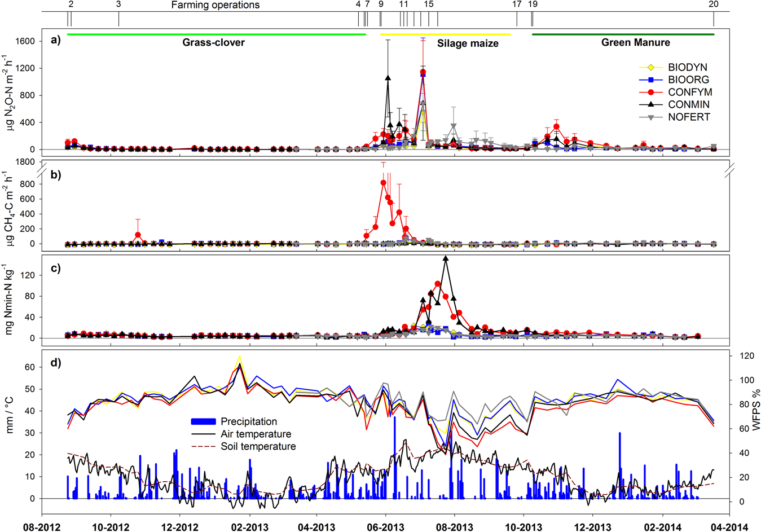This screenshot has height=532, width=761.
Task: Click the panel b) label
Action: (55, 174)
